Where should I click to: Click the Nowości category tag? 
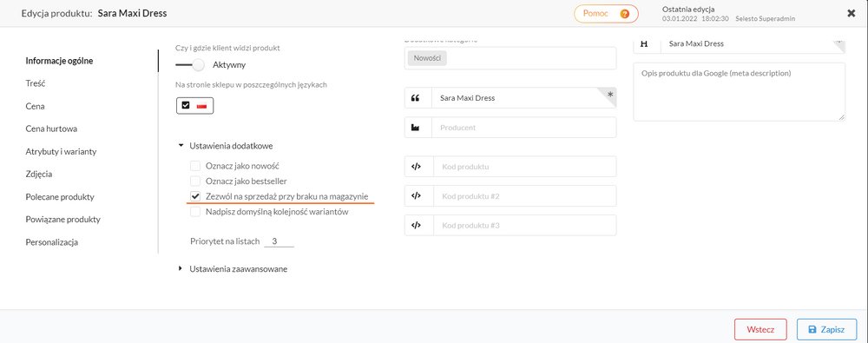point(427,58)
